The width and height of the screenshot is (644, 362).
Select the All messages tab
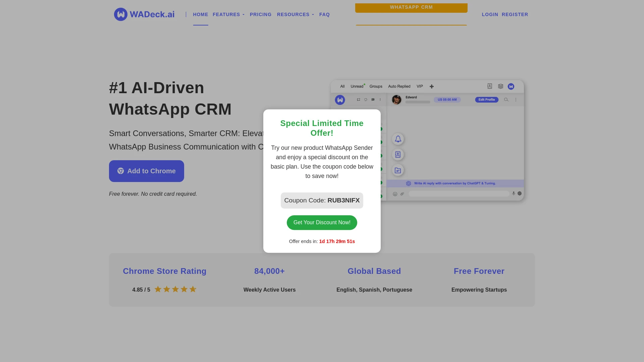pyautogui.click(x=342, y=86)
